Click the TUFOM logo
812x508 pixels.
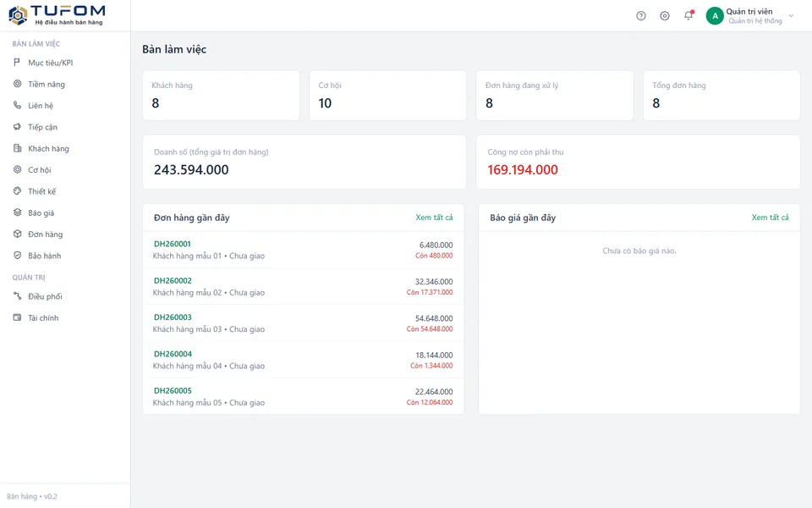(57, 15)
